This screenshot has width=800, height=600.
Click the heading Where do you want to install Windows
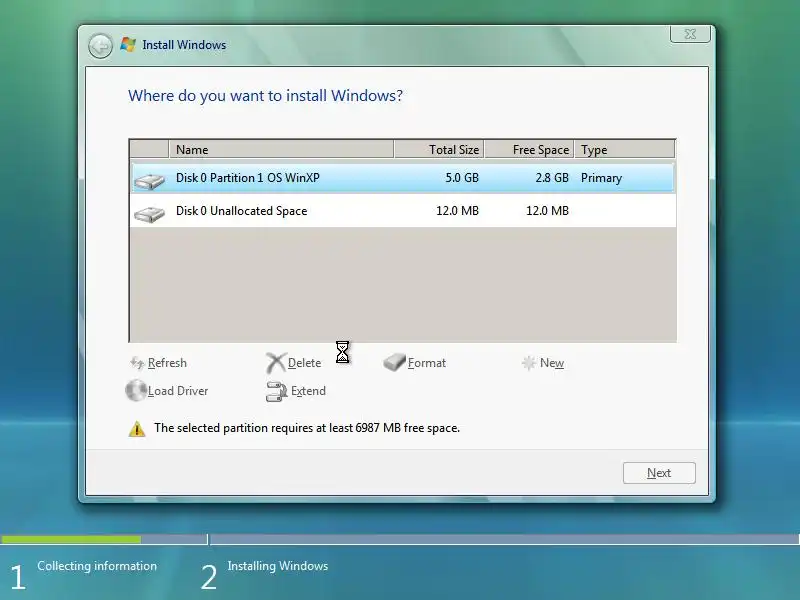point(265,96)
